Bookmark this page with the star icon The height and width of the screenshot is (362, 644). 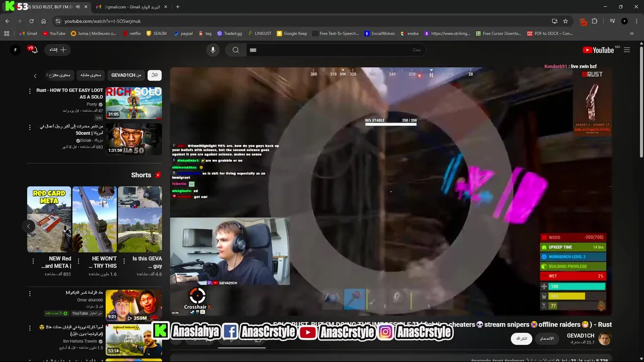point(566,21)
